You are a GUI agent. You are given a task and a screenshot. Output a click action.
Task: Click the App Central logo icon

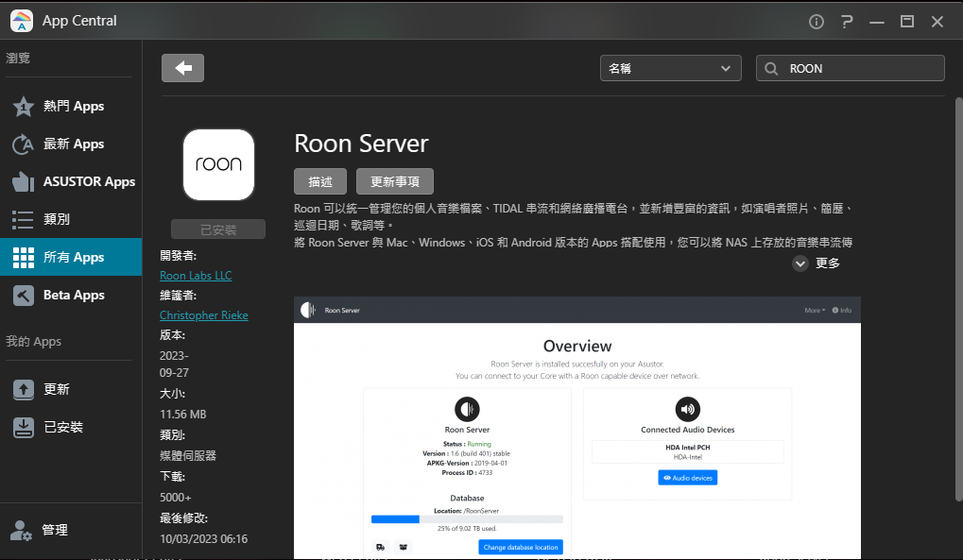coord(22,21)
